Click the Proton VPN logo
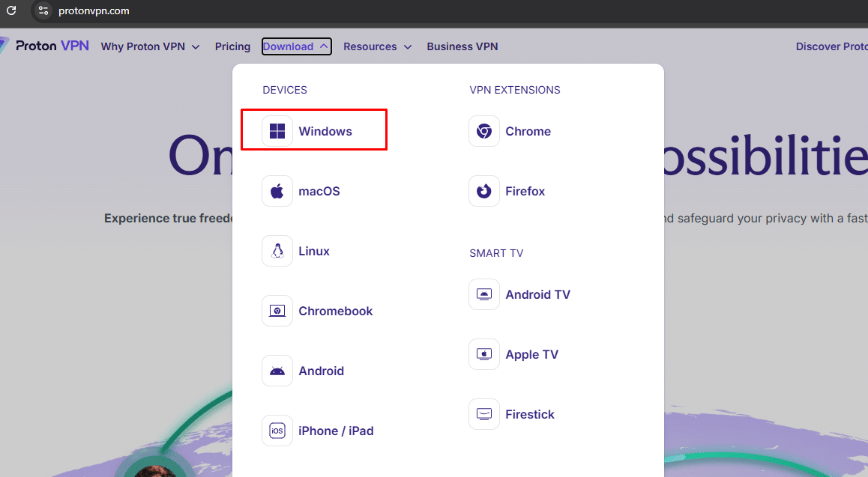 [46, 46]
